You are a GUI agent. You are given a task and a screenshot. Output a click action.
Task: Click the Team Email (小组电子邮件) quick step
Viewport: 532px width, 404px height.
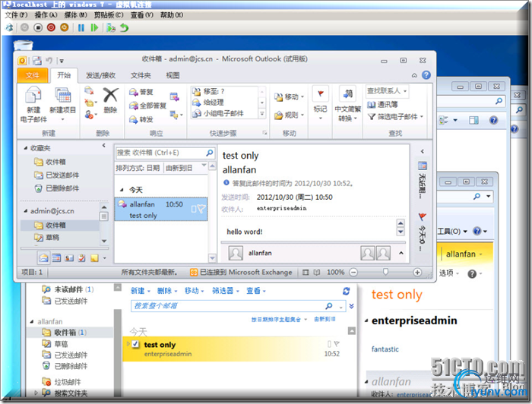tap(218, 114)
